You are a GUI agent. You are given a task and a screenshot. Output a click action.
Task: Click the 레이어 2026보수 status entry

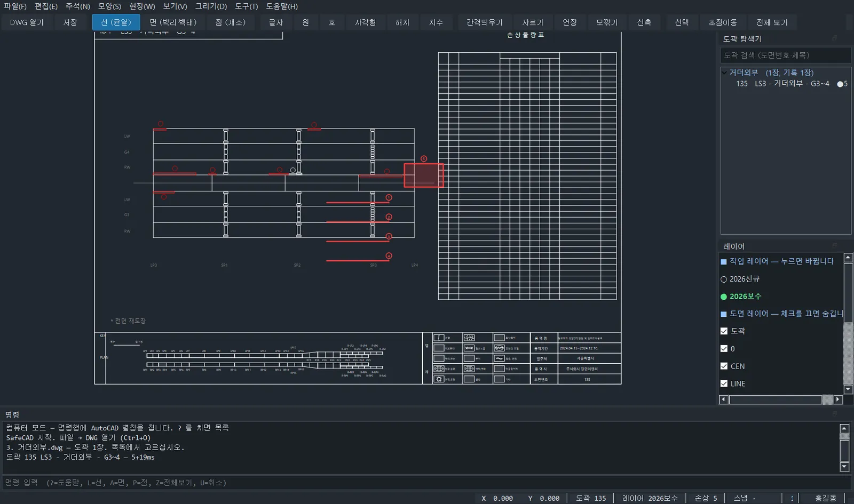click(650, 498)
